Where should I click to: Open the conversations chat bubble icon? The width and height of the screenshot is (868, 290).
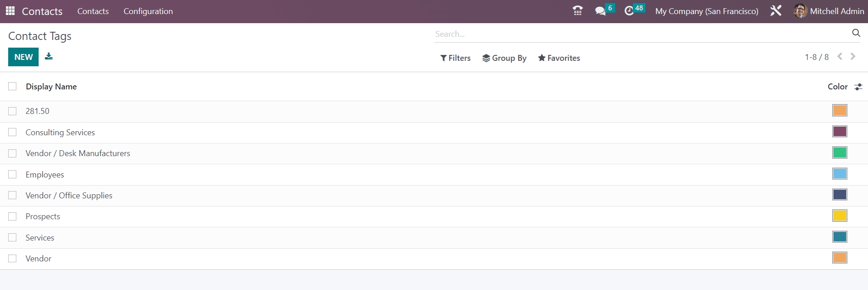point(600,11)
